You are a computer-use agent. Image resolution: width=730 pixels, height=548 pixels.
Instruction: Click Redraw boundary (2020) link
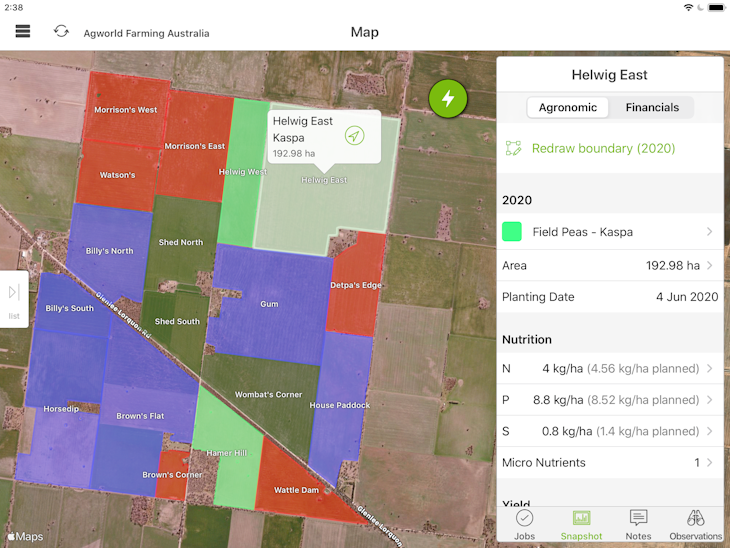pyautogui.click(x=603, y=148)
